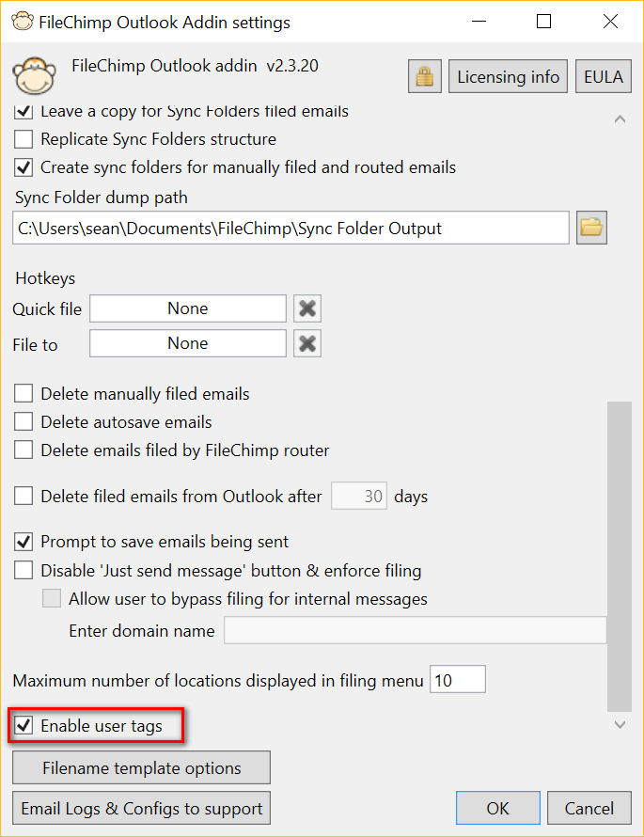Screen dimensions: 644x837
Task: Toggle Allow user to bypass filing checkbox
Action: 52,599
